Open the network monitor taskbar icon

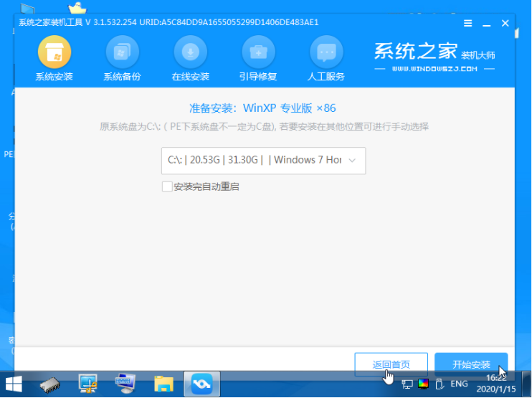pos(90,384)
